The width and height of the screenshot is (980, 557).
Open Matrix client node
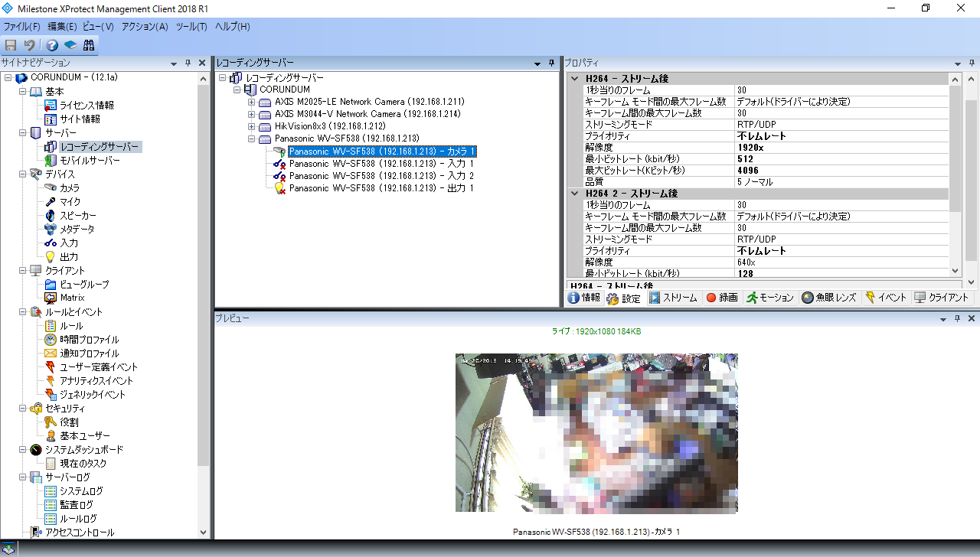coord(72,298)
